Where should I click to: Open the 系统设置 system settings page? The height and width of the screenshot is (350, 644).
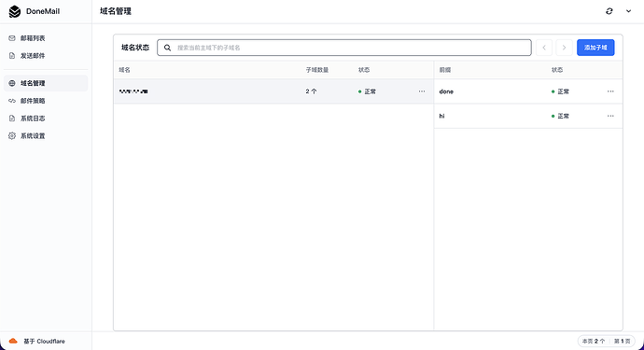pos(46,136)
